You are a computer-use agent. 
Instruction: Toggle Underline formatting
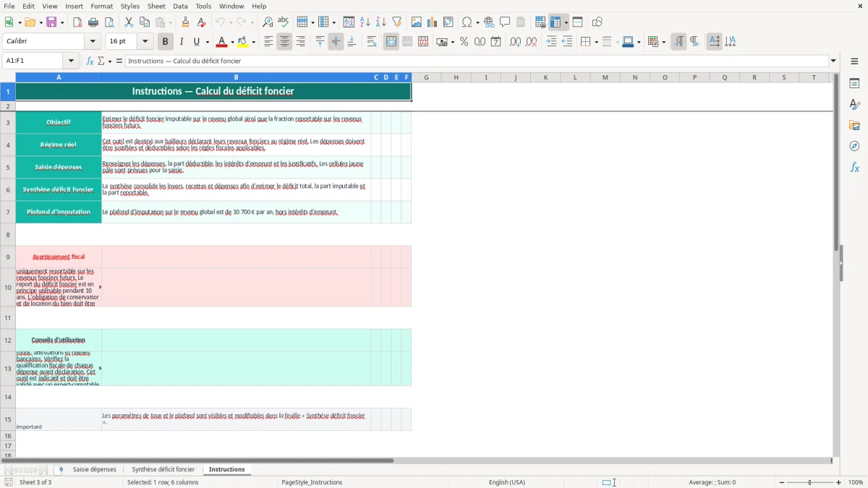pos(196,42)
